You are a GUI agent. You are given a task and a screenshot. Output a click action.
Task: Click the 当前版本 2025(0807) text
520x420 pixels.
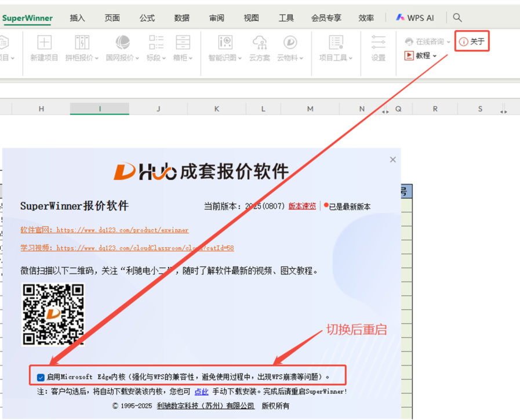244,207
